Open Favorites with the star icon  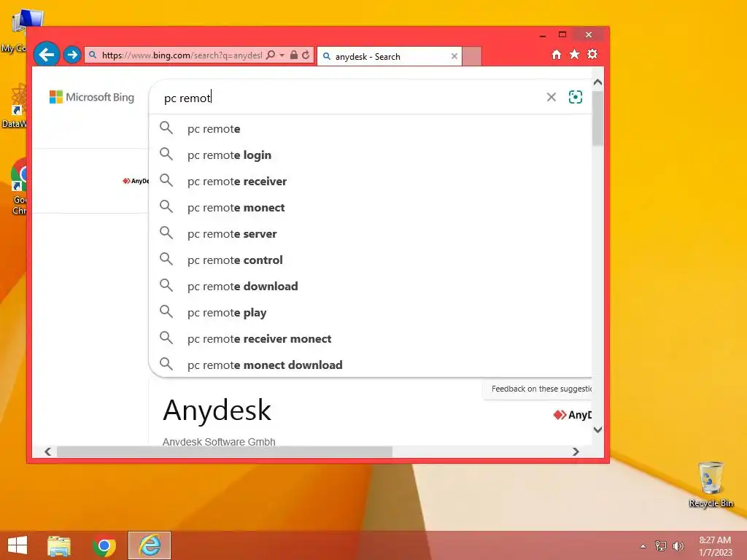575,54
